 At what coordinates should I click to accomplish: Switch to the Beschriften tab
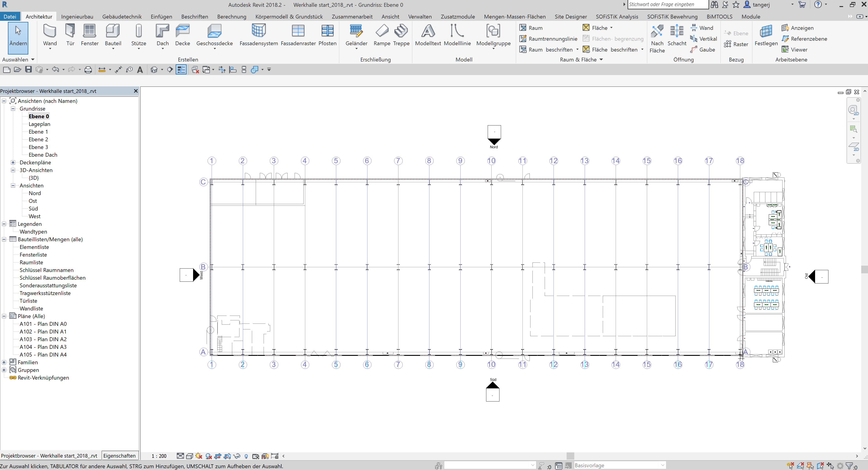194,17
